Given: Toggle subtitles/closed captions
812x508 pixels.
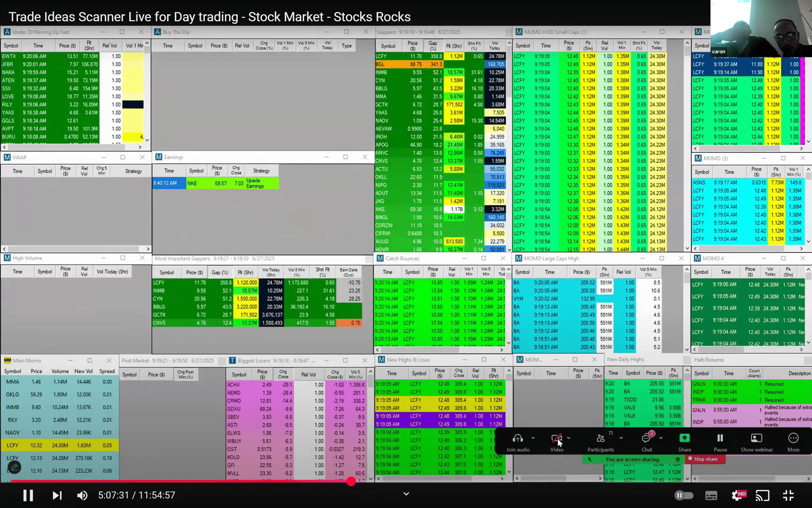Looking at the screenshot, I should pos(711,495).
